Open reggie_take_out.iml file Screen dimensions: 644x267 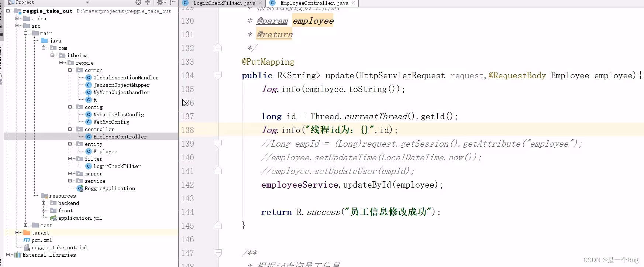(x=59, y=247)
